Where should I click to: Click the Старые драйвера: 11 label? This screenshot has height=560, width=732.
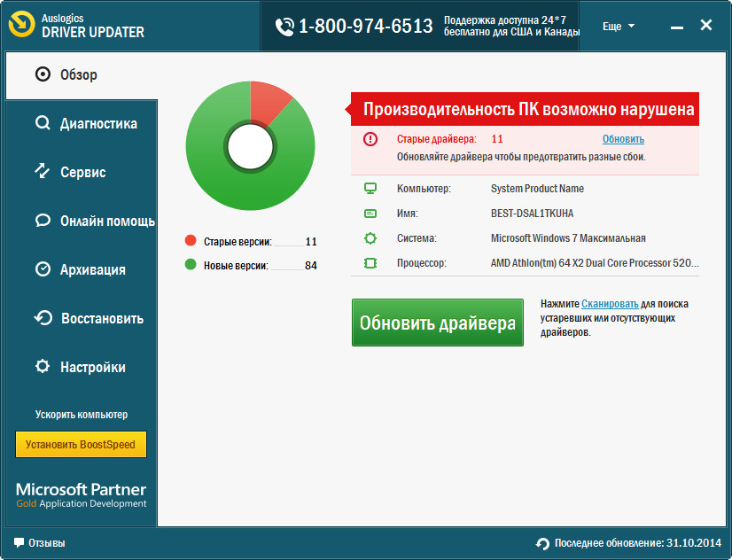[450, 139]
